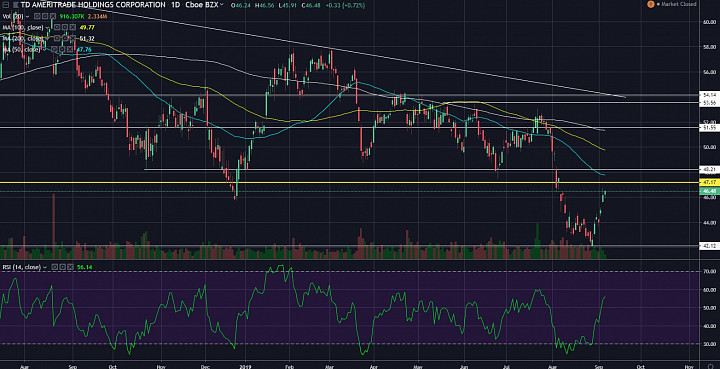
Task: Click the 70.00 RSI scale label
Action: pos(709,272)
